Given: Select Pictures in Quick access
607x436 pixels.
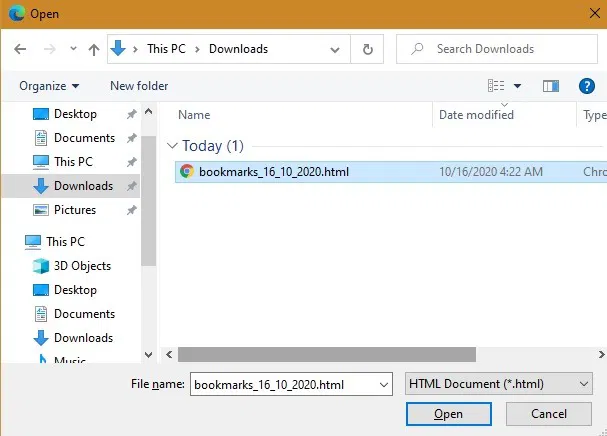Looking at the screenshot, I should (64, 209).
